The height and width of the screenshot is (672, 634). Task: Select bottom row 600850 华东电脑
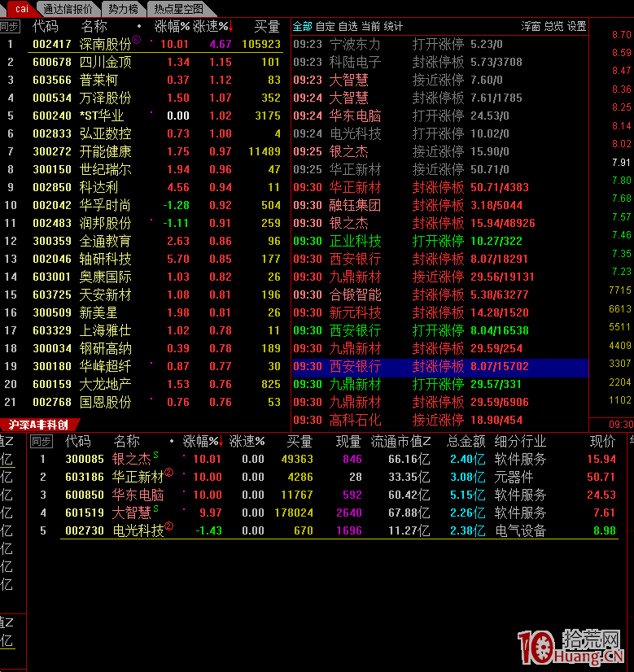[x=328, y=495]
